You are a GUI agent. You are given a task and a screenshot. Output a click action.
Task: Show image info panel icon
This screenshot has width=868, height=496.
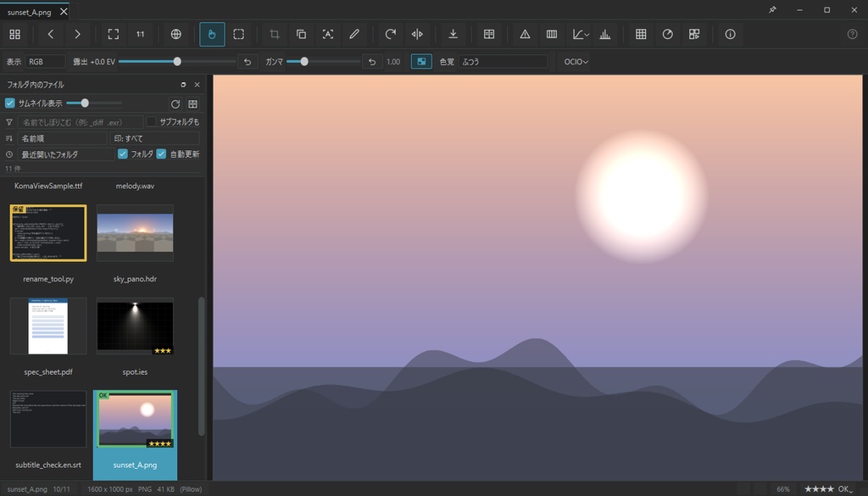[730, 34]
